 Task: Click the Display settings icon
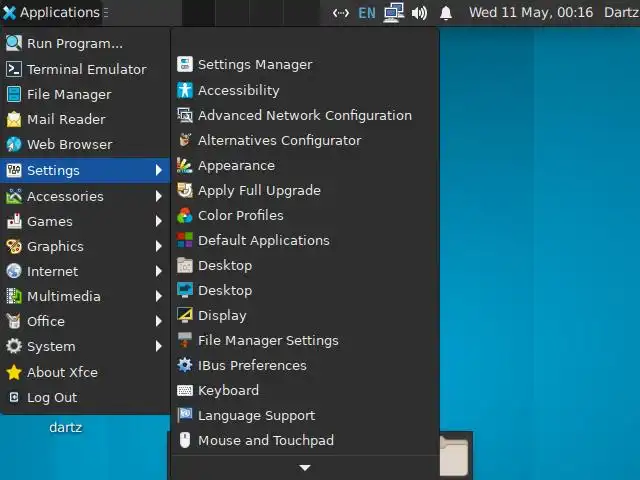click(185, 316)
